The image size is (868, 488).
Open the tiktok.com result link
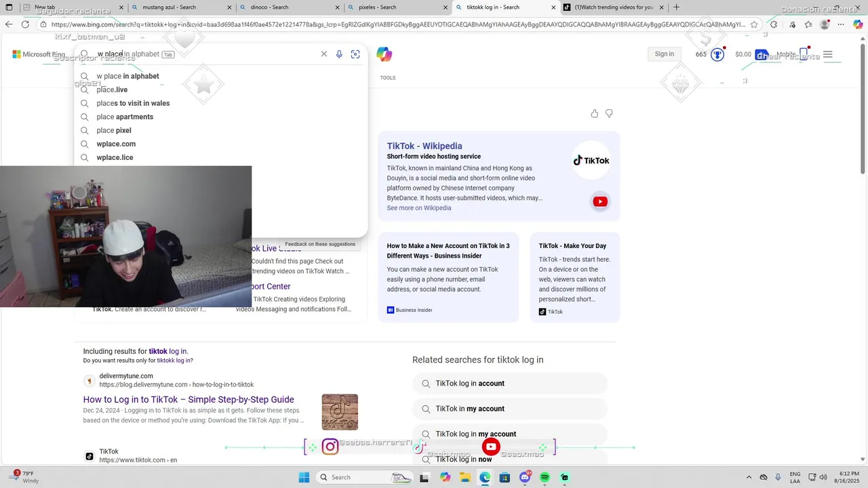(138, 460)
